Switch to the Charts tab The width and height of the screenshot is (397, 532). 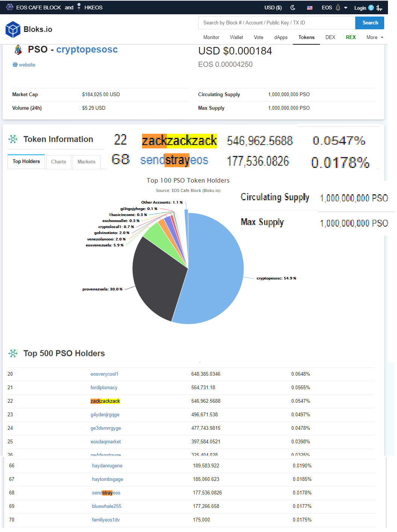tap(59, 162)
